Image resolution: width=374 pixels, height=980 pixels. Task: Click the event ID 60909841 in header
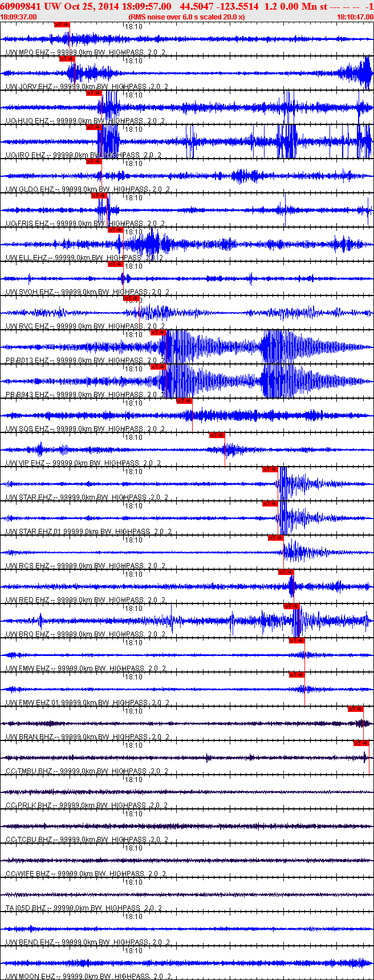(x=20, y=6)
